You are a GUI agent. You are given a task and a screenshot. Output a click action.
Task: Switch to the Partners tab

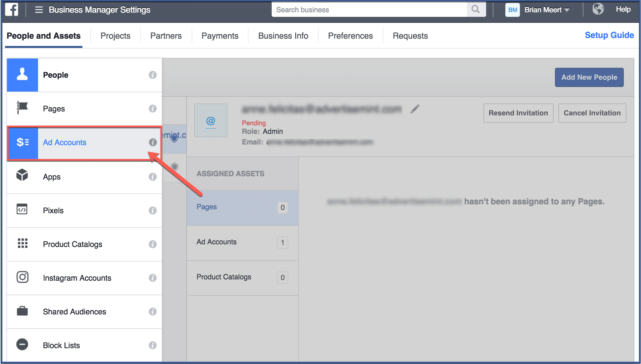[166, 36]
